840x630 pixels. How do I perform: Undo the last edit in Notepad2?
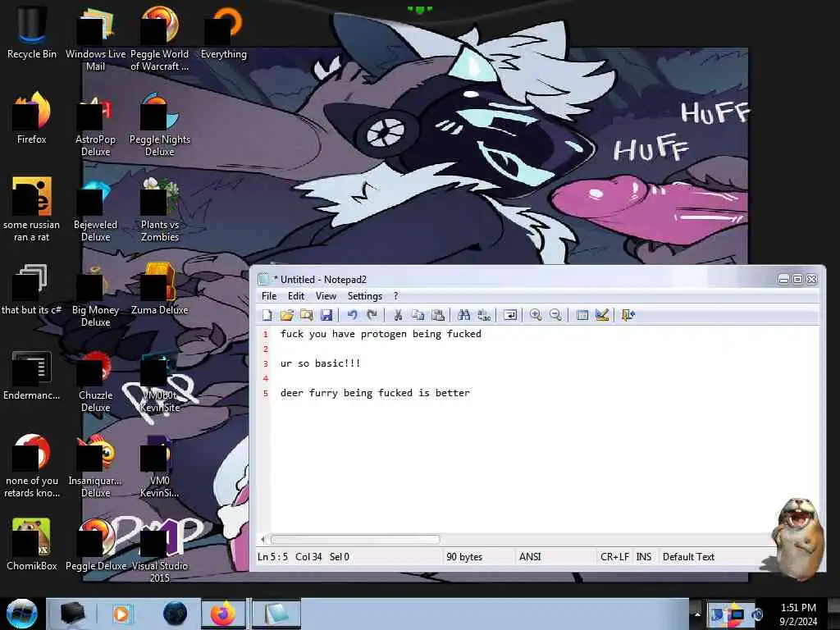352,315
